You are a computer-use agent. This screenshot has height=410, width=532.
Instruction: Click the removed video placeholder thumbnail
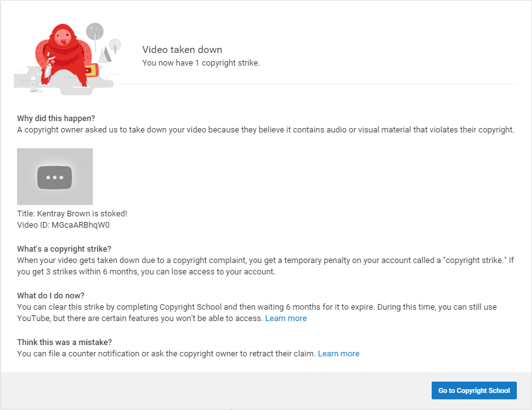55,177
